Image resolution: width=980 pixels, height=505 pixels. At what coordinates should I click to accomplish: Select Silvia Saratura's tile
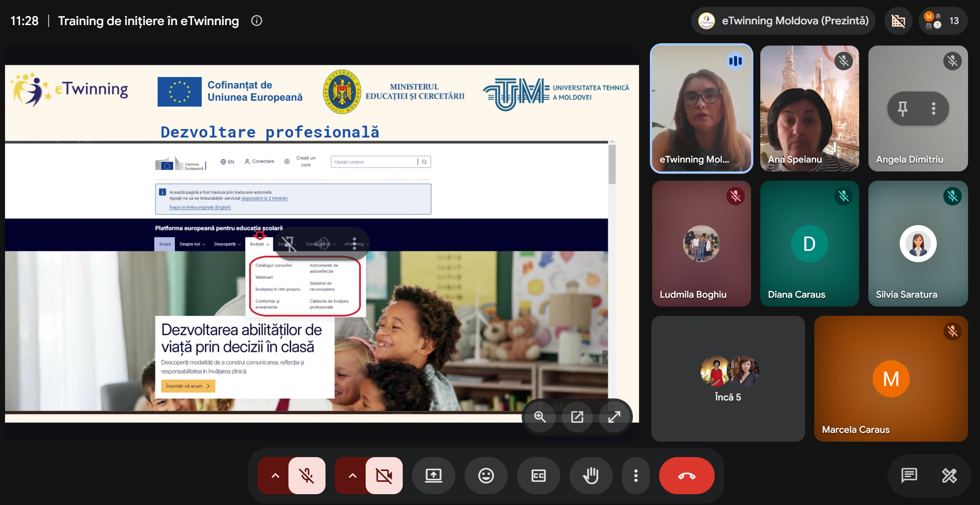pos(918,244)
